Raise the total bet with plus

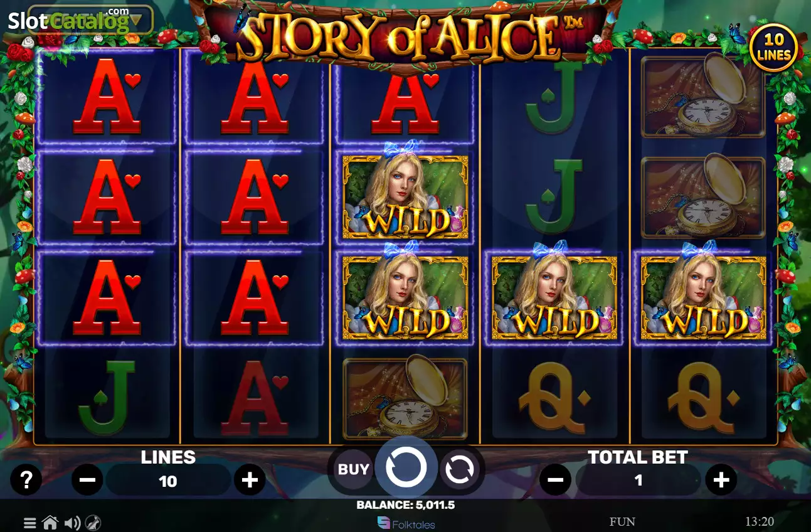[x=721, y=481]
